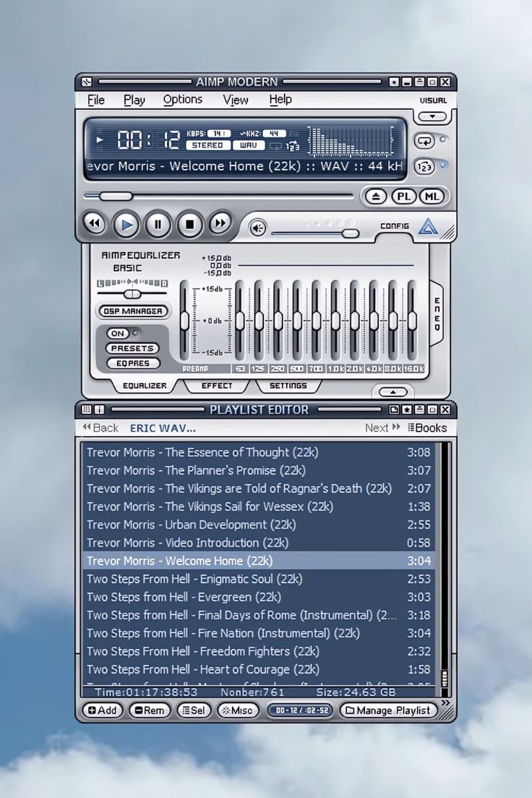Collapse the equalizer panel with up arrow

pos(393,392)
